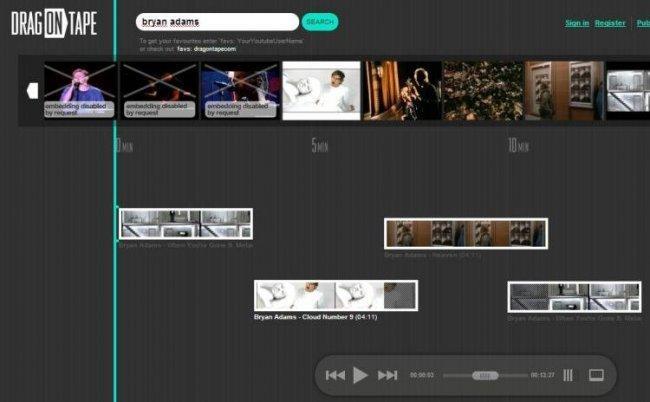Click the teal Search button
This screenshot has width=650, height=402.
pyautogui.click(x=320, y=22)
